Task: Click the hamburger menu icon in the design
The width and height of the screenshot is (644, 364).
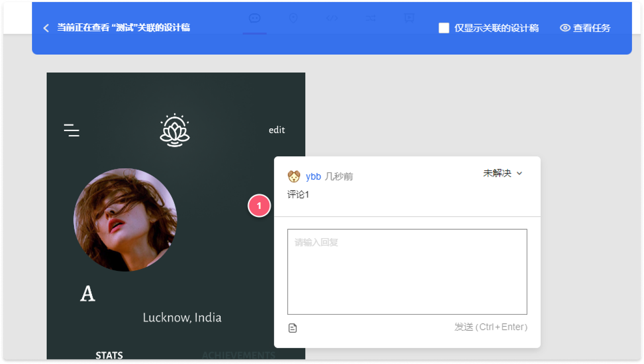Action: [71, 130]
